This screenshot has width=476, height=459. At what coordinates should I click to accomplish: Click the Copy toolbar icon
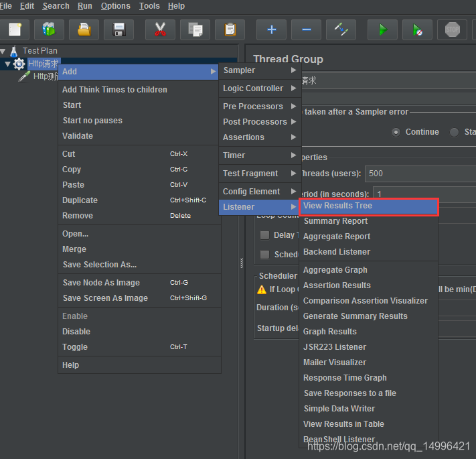[x=195, y=29]
